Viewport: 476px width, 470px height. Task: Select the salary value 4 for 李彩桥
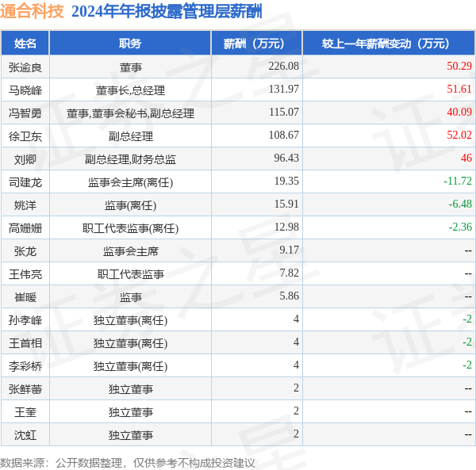pyautogui.click(x=296, y=365)
